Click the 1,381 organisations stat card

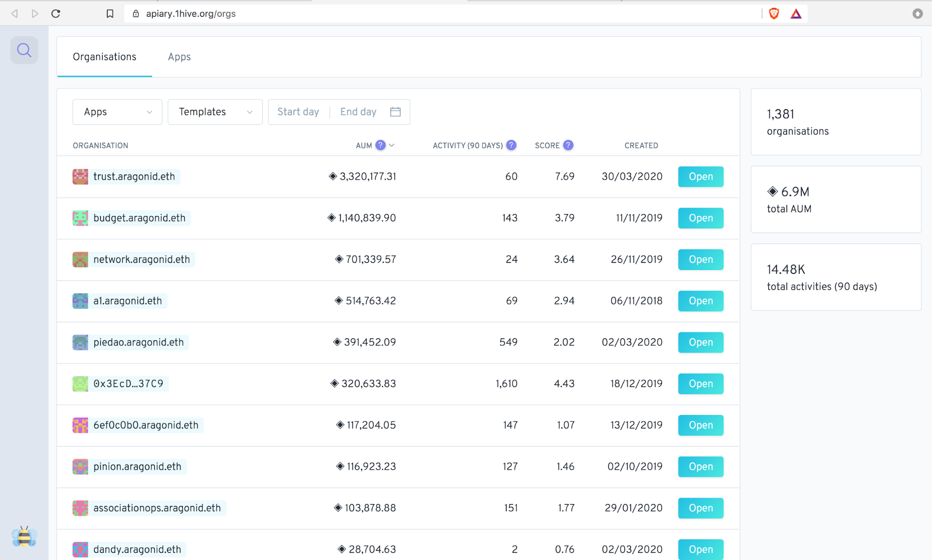(x=836, y=122)
